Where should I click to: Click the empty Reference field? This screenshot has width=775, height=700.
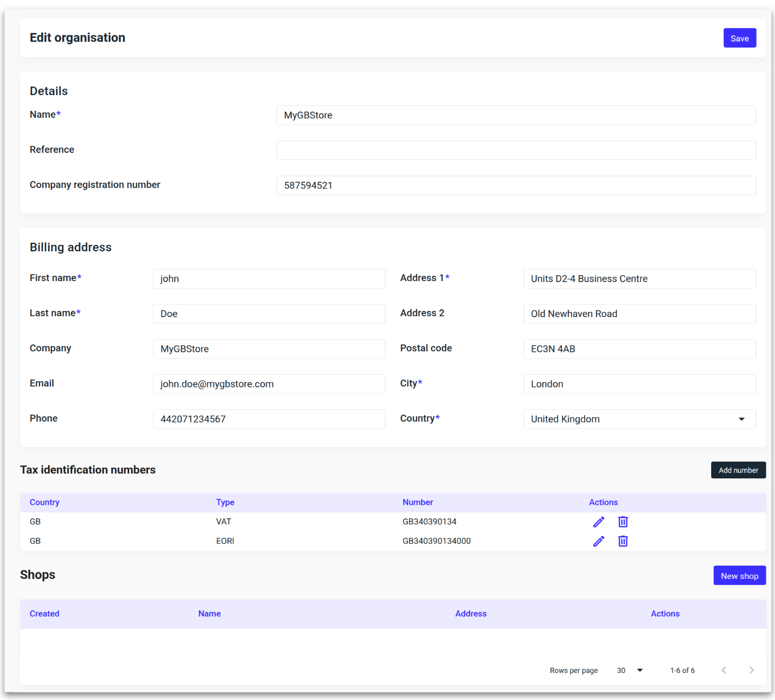pos(516,150)
